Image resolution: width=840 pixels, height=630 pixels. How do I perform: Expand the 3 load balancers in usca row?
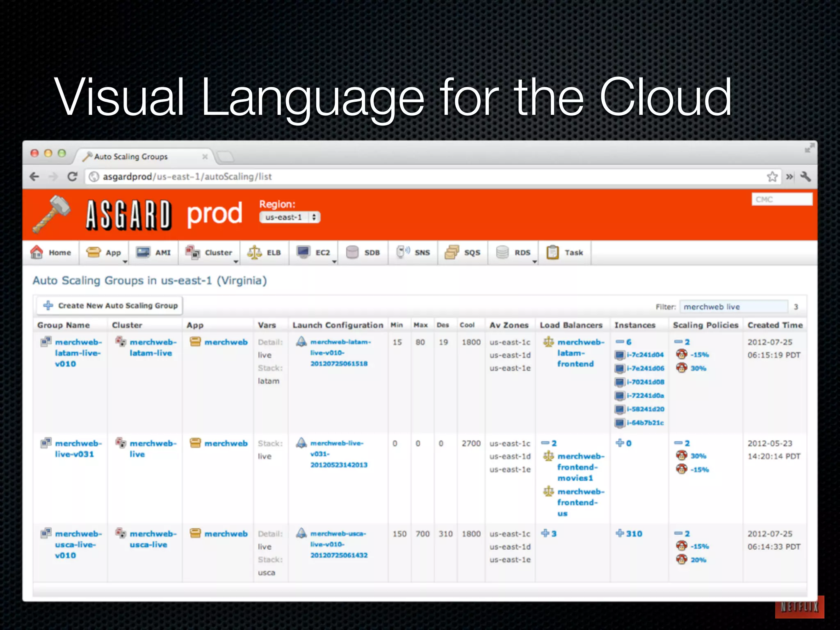(549, 534)
